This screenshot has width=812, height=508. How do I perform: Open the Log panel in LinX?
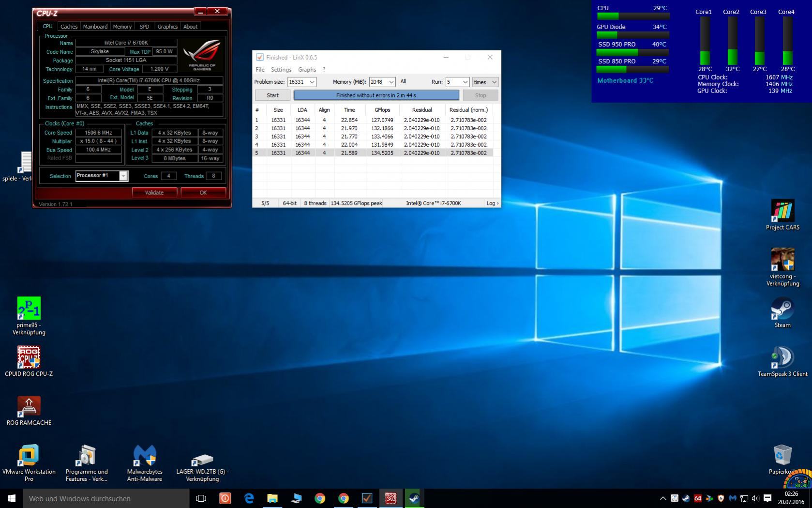click(x=492, y=203)
